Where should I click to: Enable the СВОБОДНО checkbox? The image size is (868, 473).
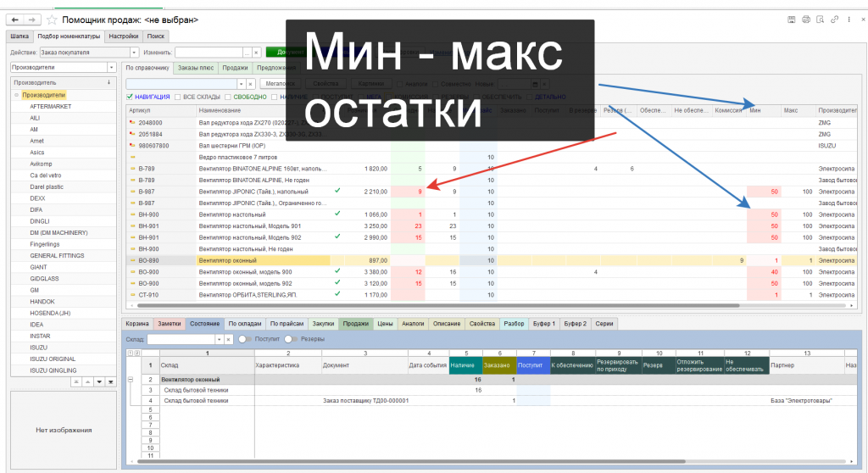[227, 97]
